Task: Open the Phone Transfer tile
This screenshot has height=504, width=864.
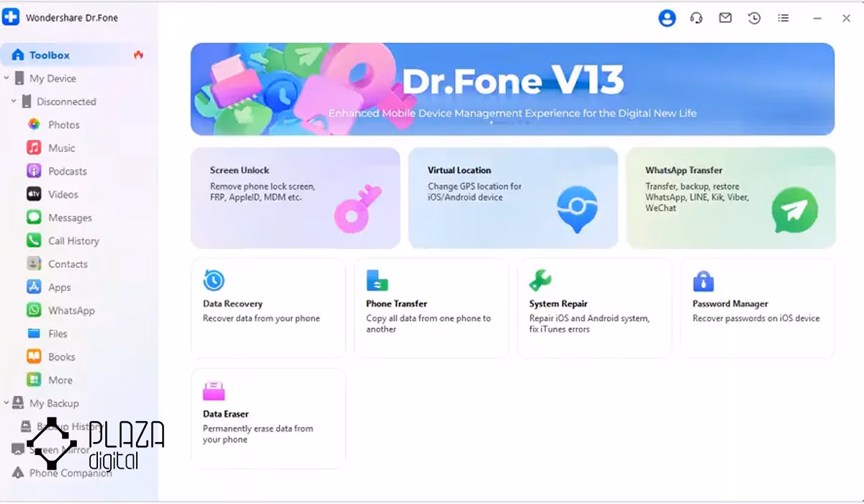Action: pos(431,308)
